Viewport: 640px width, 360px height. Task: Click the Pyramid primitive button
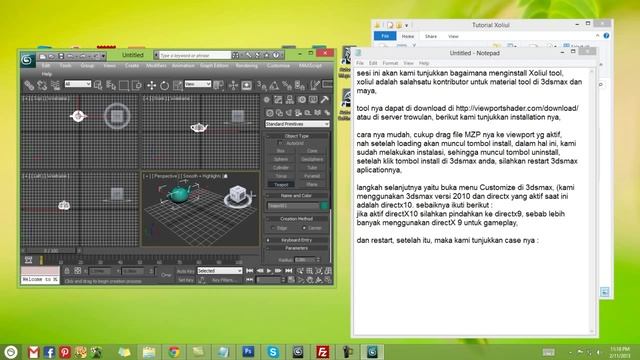(312, 176)
